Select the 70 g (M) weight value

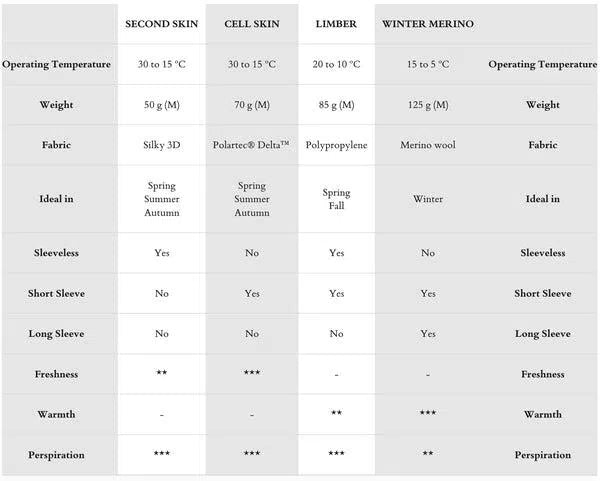252,105
